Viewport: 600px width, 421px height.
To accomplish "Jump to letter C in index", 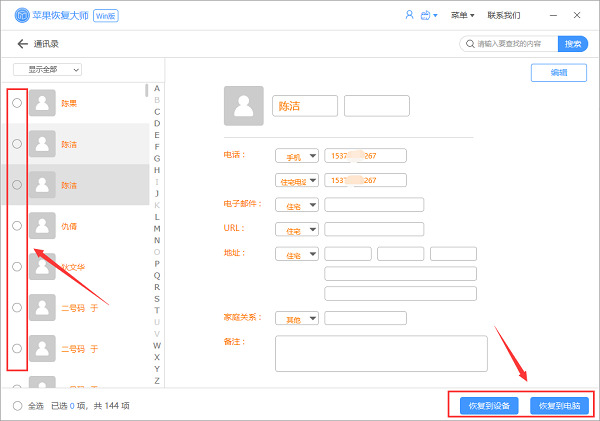I will (157, 112).
